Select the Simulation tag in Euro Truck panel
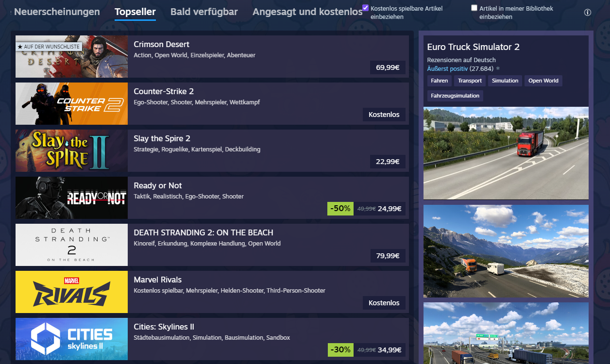 click(505, 81)
